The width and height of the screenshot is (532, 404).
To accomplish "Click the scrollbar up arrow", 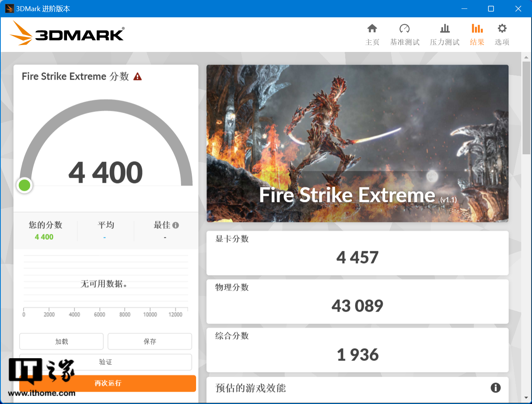I will click(x=526, y=57).
